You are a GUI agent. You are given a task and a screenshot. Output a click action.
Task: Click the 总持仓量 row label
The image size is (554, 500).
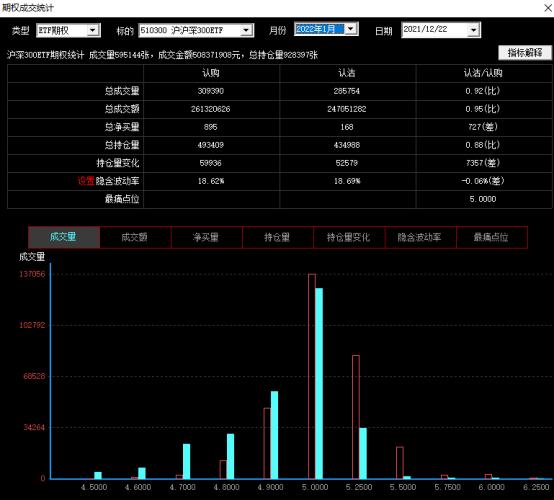pyautogui.click(x=122, y=145)
